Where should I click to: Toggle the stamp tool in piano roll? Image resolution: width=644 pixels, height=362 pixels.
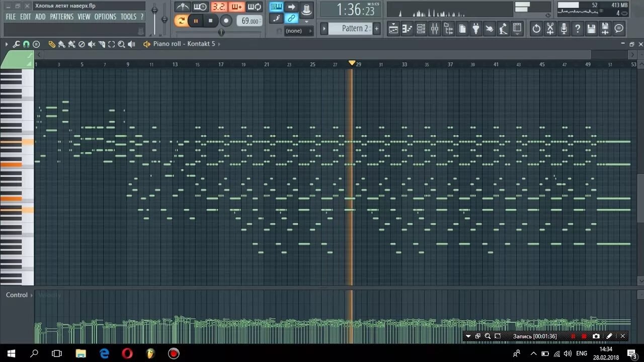tap(36, 44)
